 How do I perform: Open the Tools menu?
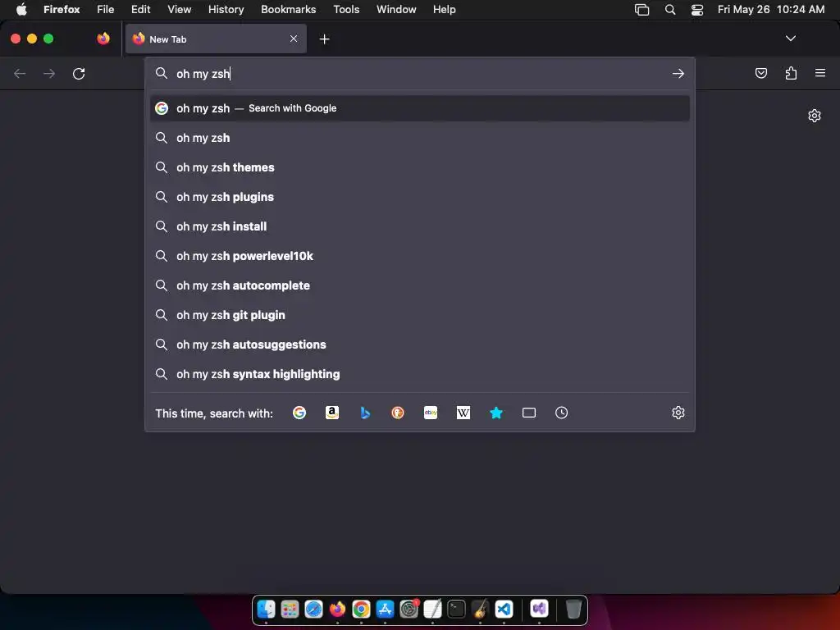point(346,9)
